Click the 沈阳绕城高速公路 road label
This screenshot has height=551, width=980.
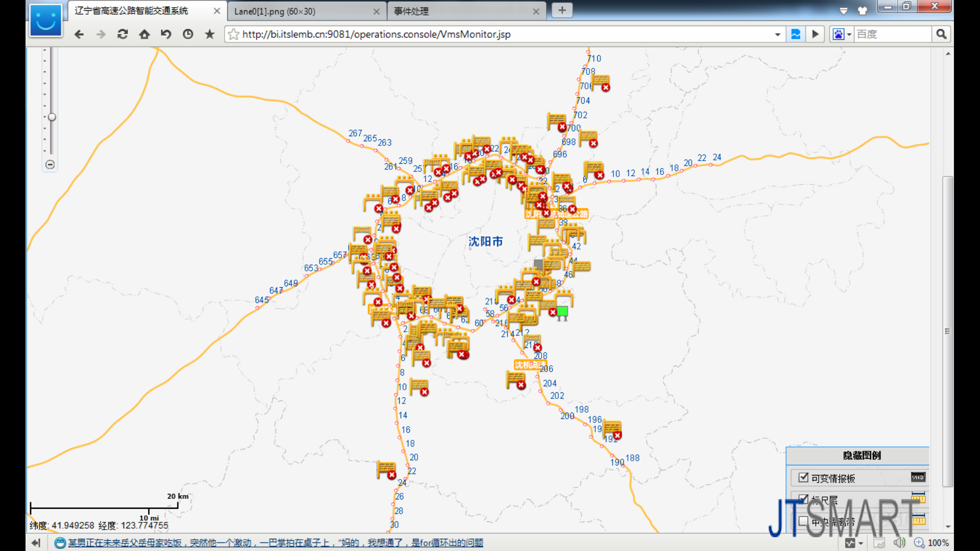coord(556,214)
